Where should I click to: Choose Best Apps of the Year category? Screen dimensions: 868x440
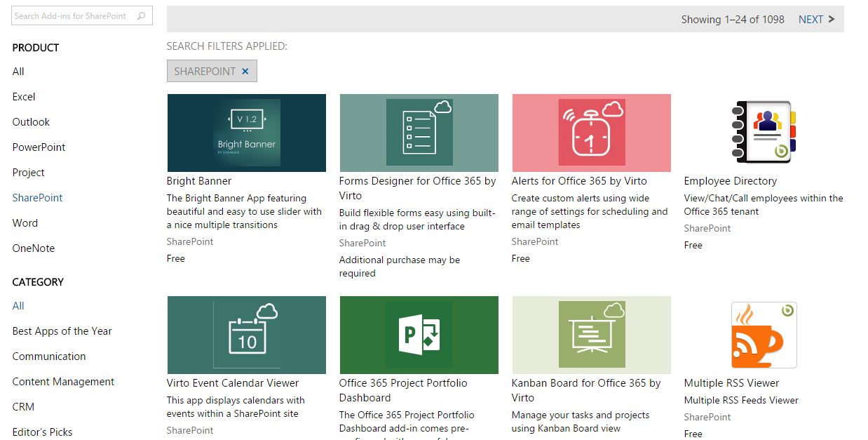62,331
